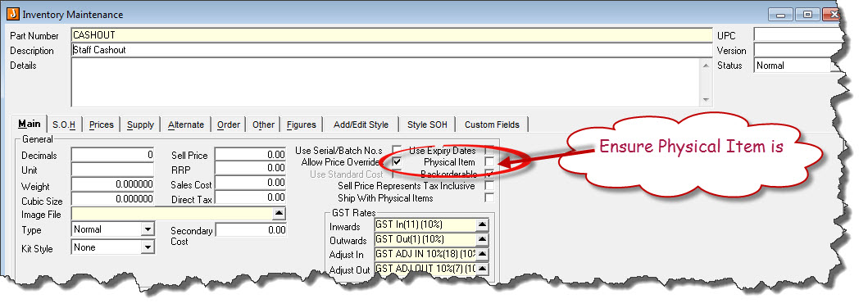Click the Sell Price field
The height and width of the screenshot is (308, 868).
(x=251, y=155)
